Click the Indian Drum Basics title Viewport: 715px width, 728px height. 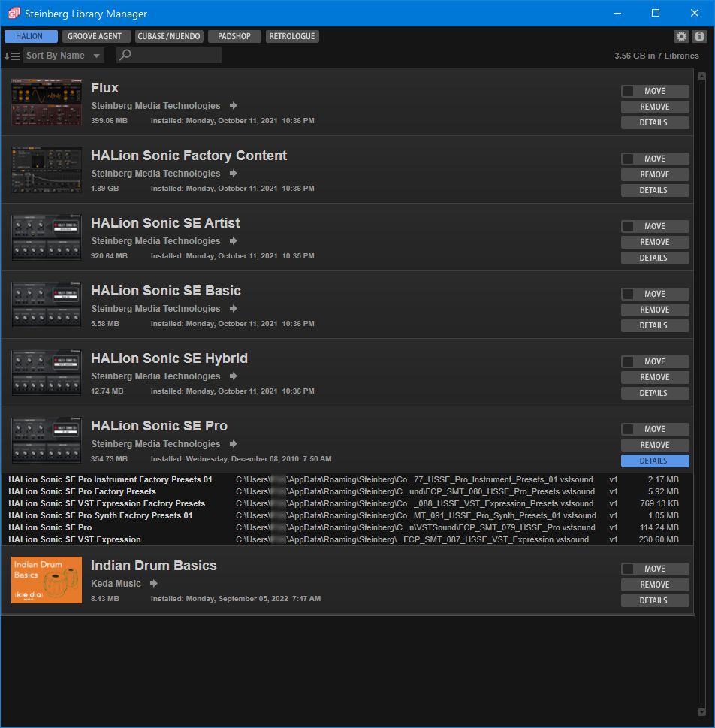[x=154, y=566]
